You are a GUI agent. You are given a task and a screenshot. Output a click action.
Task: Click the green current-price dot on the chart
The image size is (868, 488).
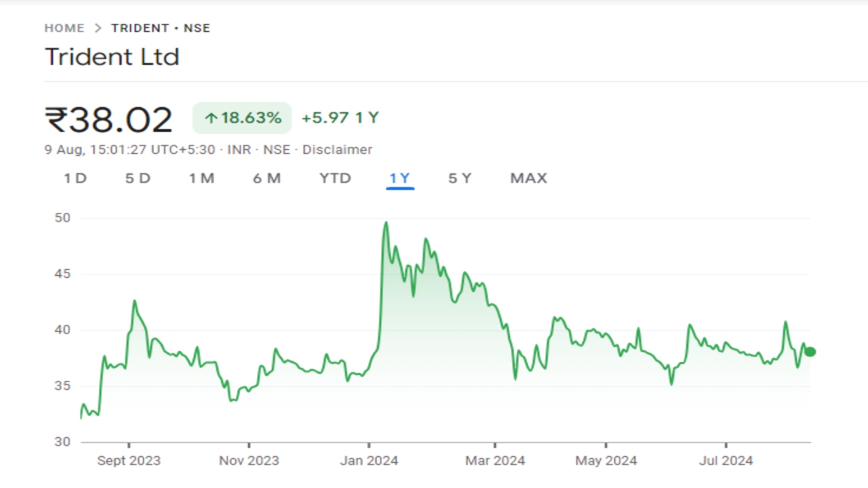(810, 352)
